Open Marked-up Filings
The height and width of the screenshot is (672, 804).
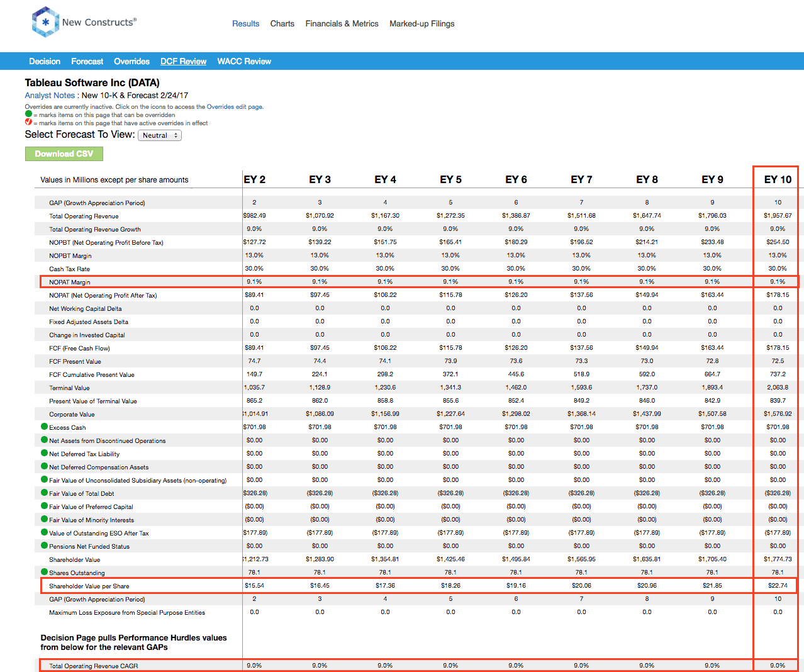(x=422, y=24)
